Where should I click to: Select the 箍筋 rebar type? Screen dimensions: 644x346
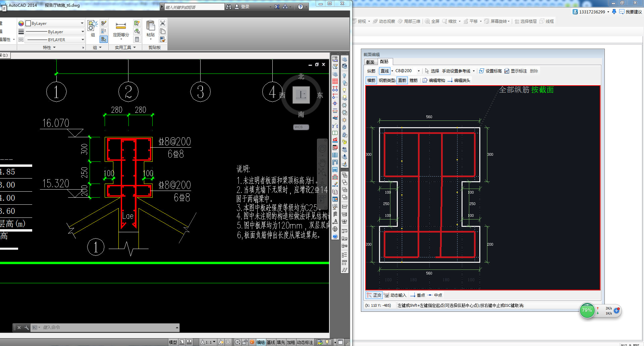point(414,81)
